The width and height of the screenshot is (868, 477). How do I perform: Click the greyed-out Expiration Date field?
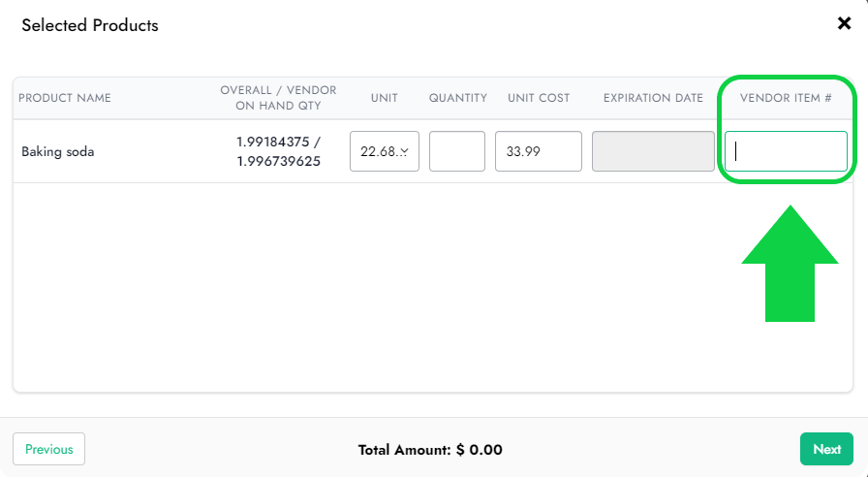652,151
